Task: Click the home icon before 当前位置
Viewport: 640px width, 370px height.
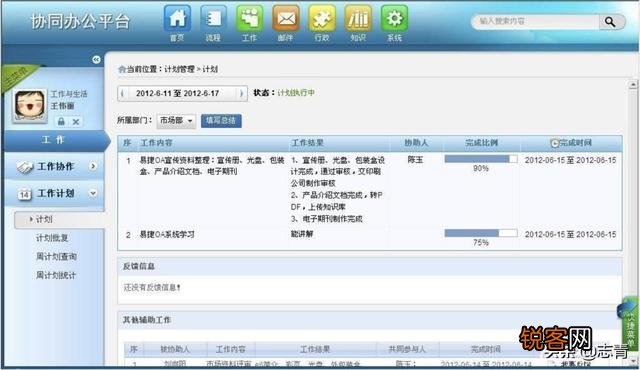Action: point(122,69)
